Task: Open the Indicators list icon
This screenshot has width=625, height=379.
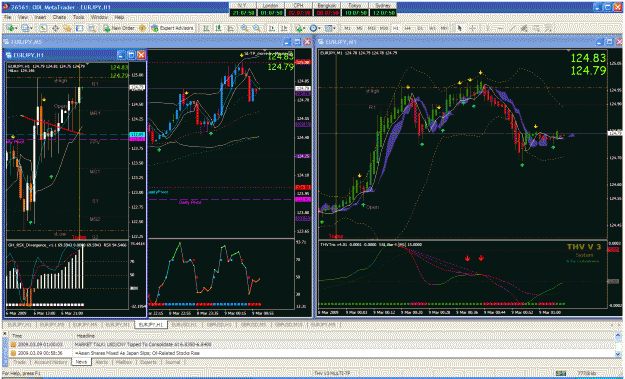Action: pyautogui.click(x=299, y=28)
